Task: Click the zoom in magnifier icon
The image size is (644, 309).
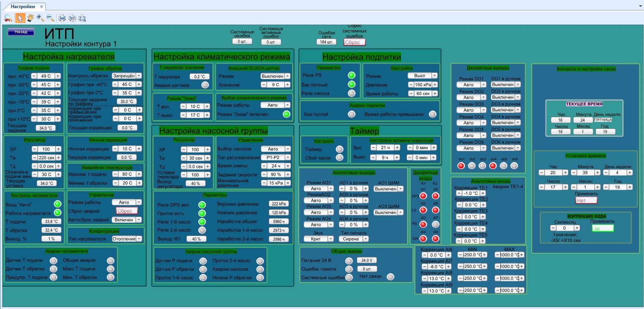Action: pos(40,18)
